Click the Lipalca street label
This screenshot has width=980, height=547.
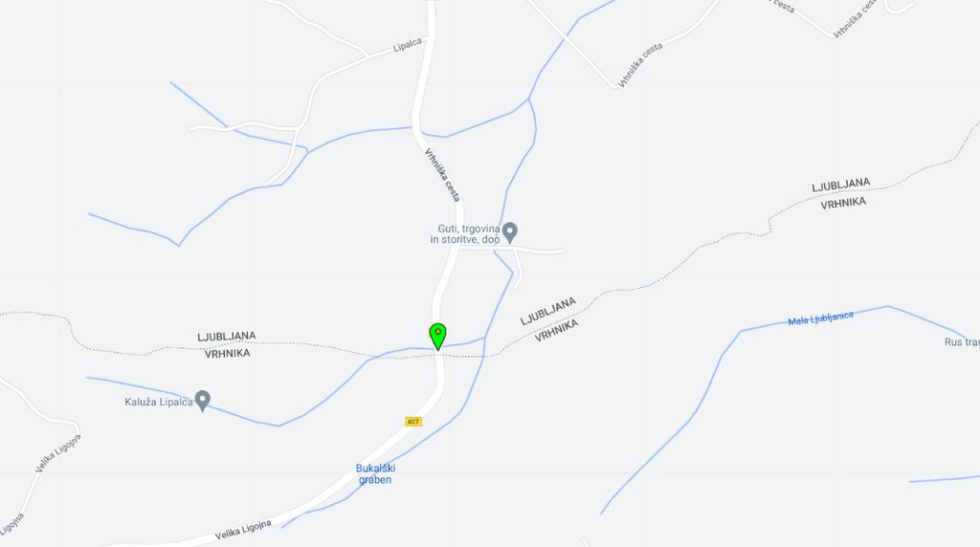408,44
